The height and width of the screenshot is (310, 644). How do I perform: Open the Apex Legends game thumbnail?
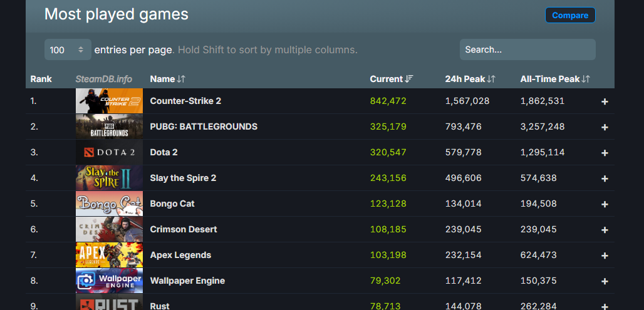109,255
